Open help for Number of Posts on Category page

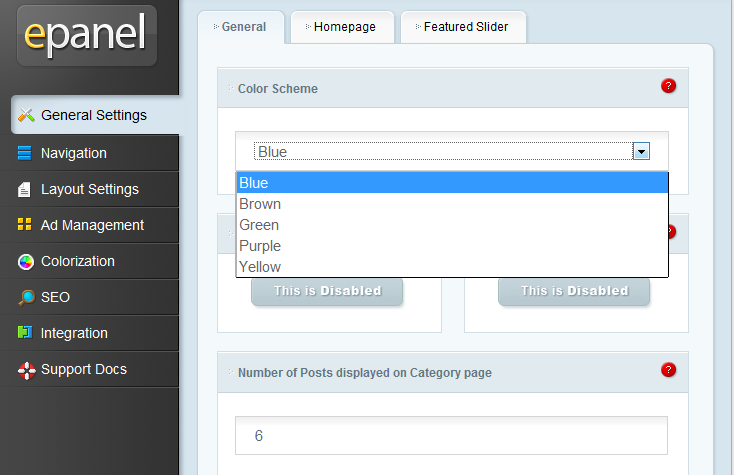668,370
